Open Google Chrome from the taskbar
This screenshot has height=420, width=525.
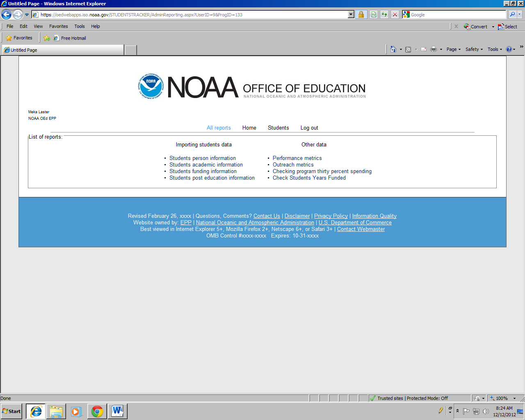click(x=97, y=411)
